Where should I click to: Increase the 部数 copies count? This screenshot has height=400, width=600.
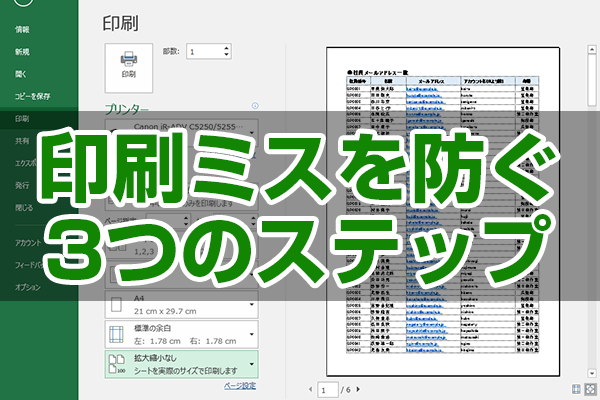pyautogui.click(x=226, y=48)
